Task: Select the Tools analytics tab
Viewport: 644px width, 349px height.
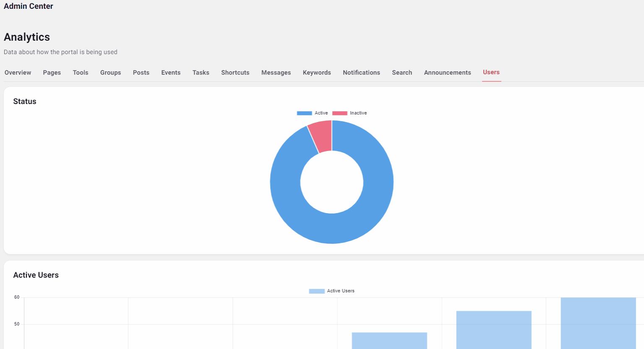Action: 81,73
